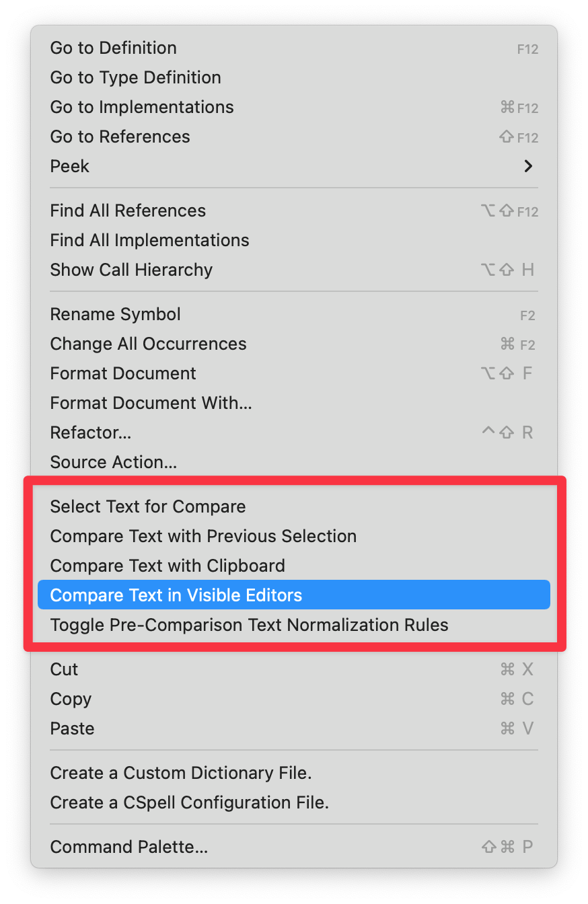Choose Compare Text with Previous Selection
Screen dimensions: 588x904
[x=294, y=536]
